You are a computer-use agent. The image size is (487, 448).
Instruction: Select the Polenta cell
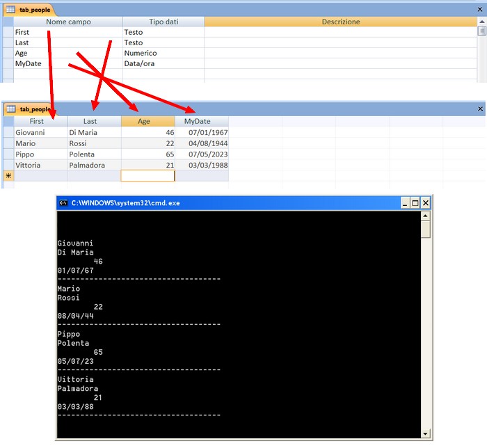[x=95, y=154]
